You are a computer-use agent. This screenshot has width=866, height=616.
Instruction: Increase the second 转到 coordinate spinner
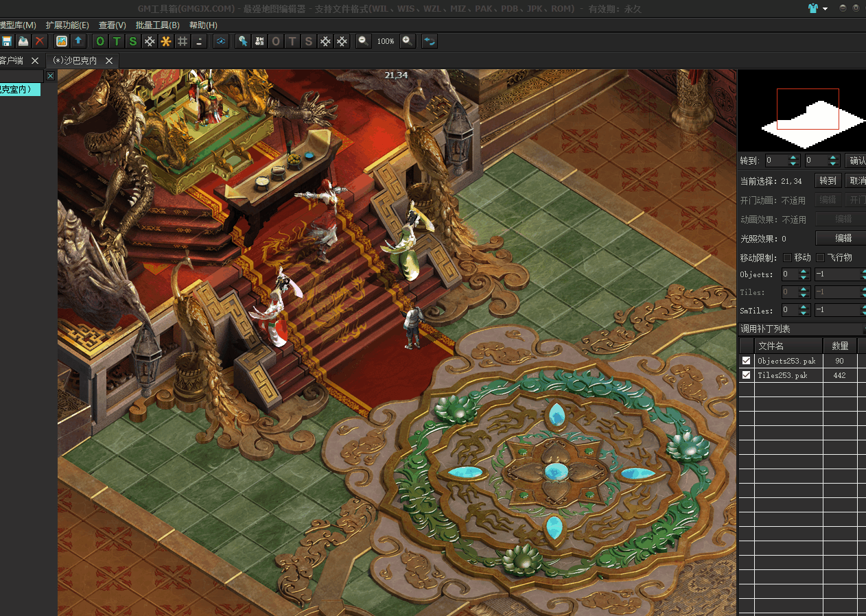tap(834, 158)
